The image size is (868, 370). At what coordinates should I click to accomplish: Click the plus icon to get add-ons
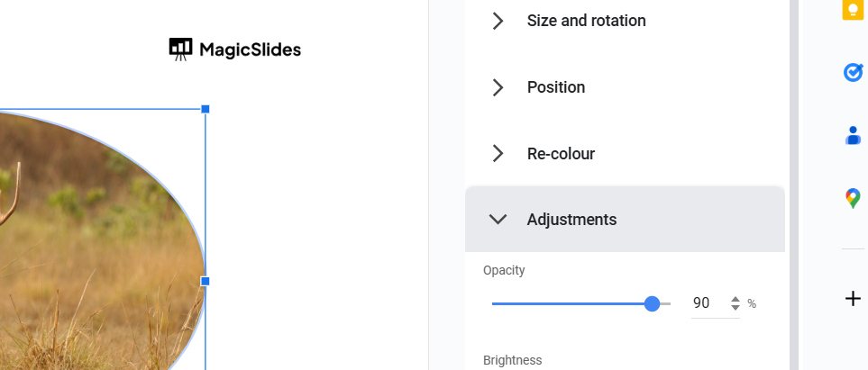(853, 299)
